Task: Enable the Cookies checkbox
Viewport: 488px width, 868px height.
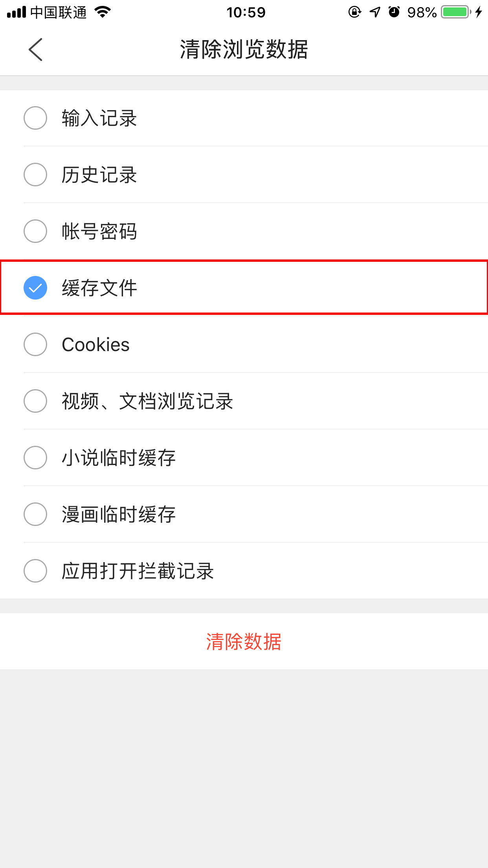Action: [35, 345]
